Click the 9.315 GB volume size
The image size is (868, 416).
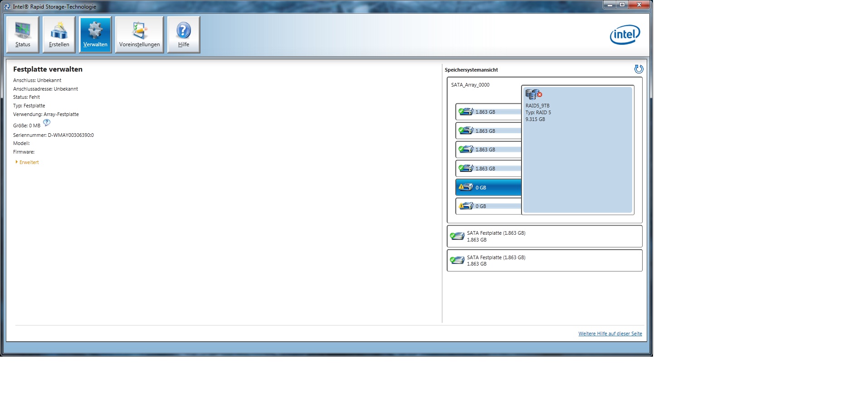(535, 119)
